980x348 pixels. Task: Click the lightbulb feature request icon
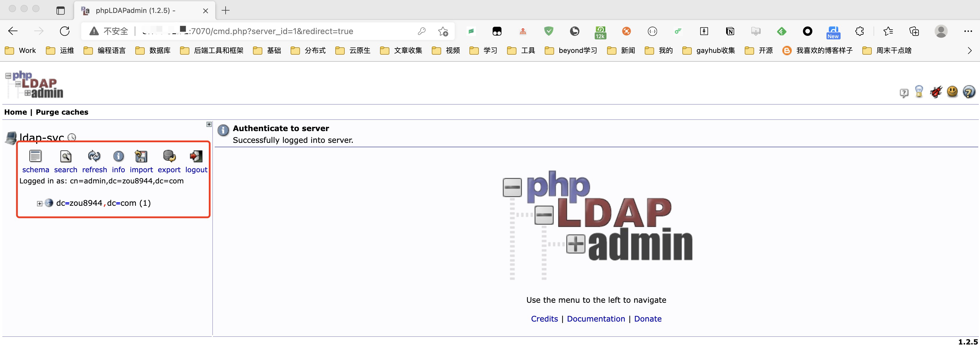click(x=919, y=92)
